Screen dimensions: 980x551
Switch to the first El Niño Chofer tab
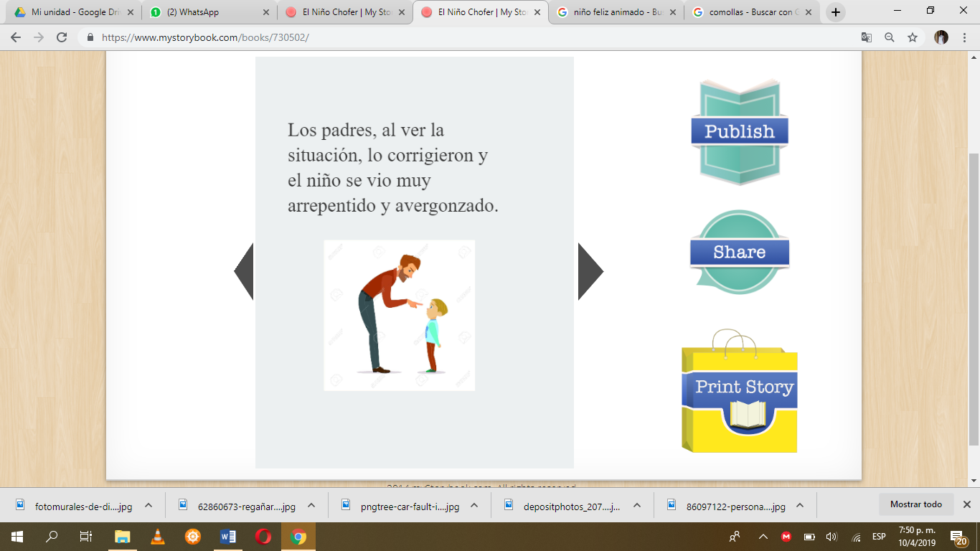(344, 12)
